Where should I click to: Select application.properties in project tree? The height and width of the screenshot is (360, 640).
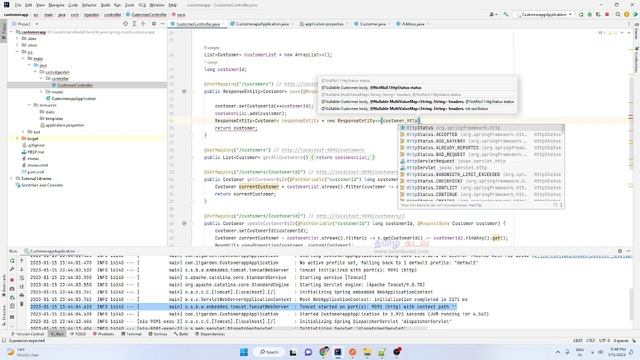pos(65,125)
